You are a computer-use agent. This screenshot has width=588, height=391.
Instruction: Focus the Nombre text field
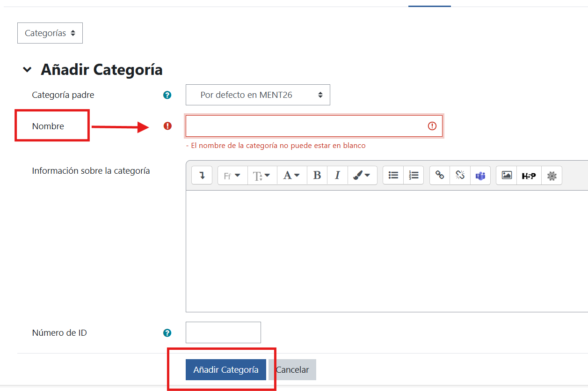(x=314, y=126)
